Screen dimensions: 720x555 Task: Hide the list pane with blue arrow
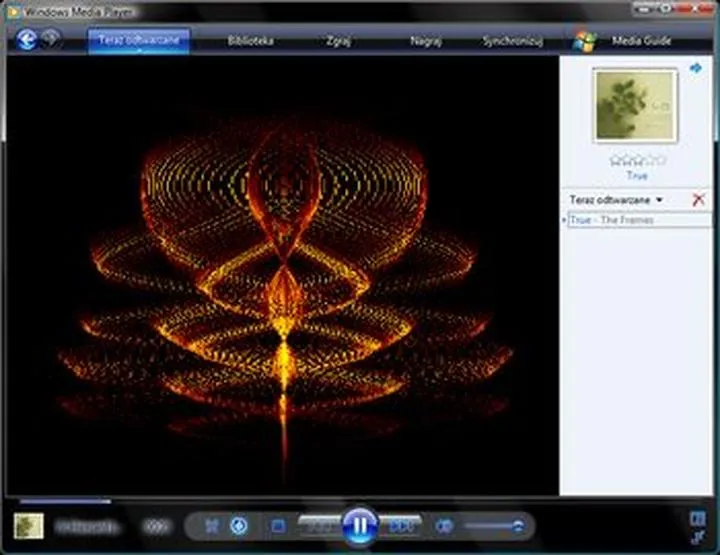(x=696, y=68)
